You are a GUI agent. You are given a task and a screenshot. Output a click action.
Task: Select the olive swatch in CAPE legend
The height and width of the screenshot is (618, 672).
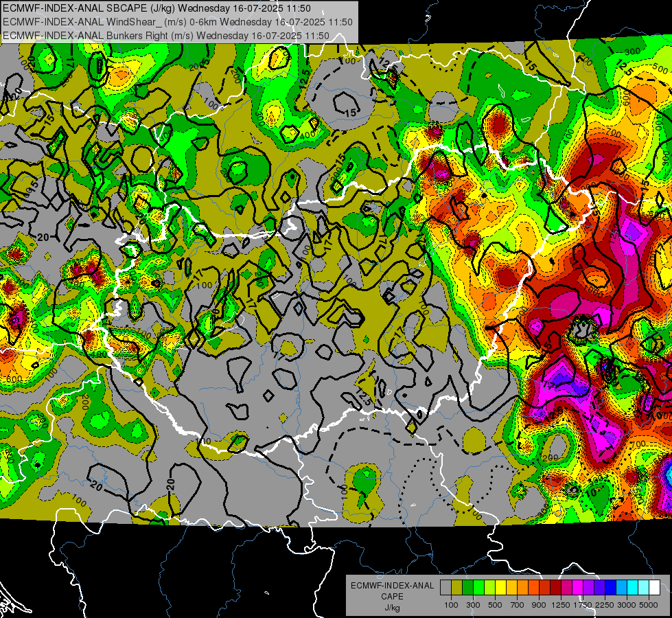[x=457, y=587]
